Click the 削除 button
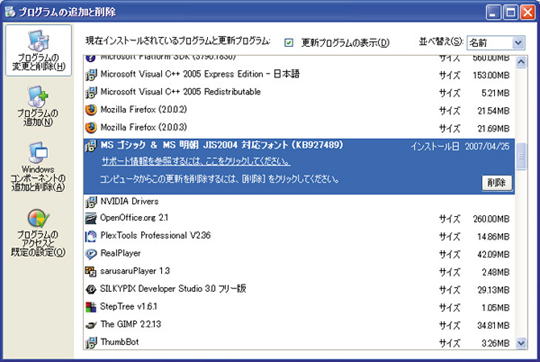 point(497,183)
